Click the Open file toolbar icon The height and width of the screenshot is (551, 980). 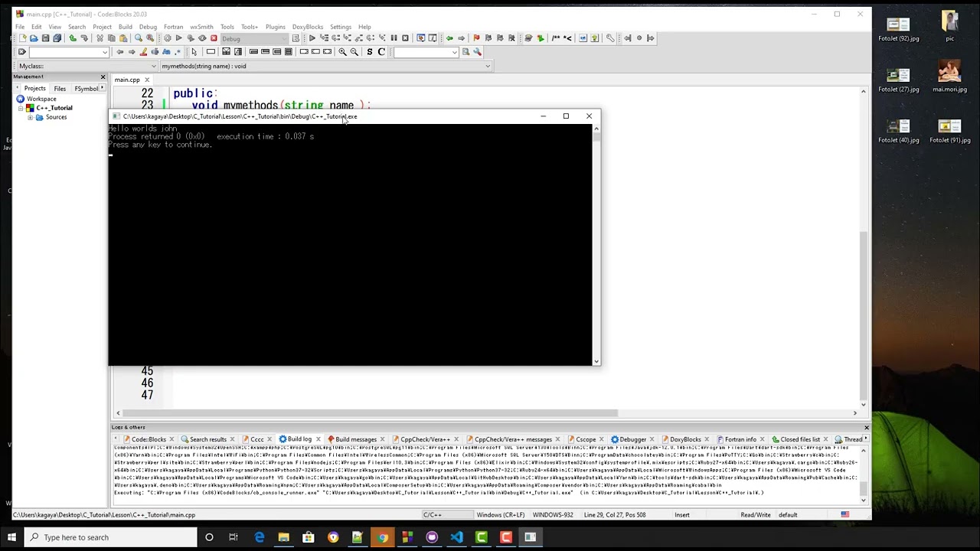click(x=34, y=38)
